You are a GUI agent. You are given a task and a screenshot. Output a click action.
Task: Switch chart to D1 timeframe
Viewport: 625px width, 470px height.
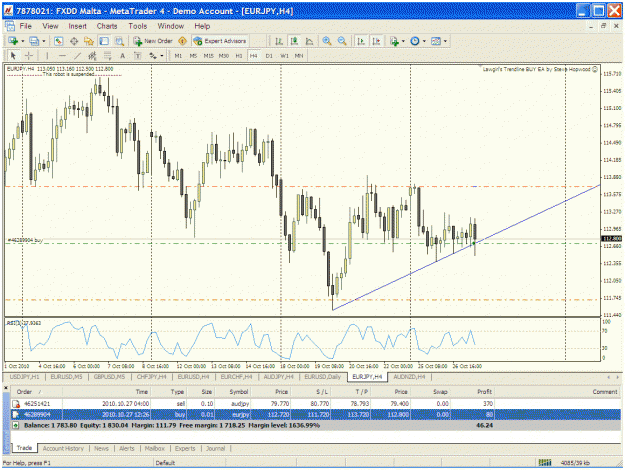[269, 56]
